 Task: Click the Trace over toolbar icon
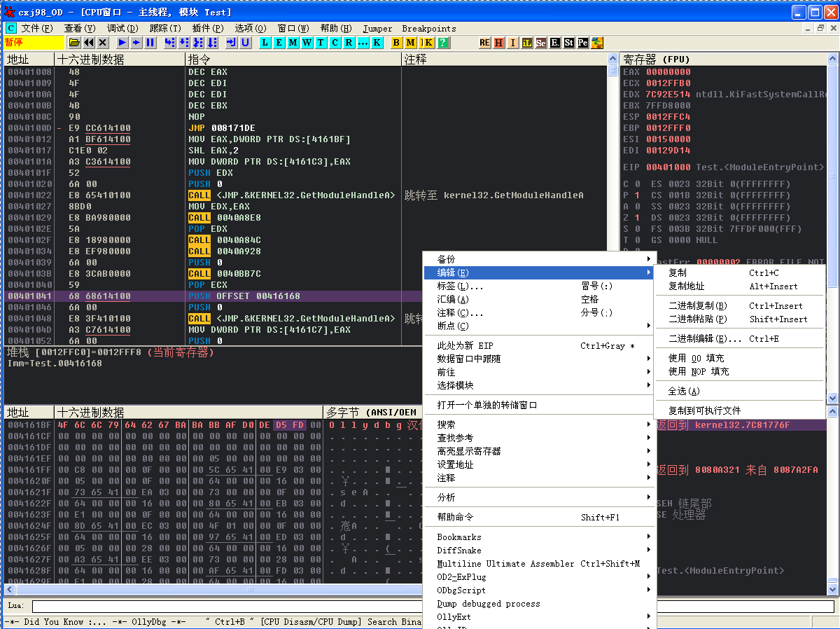pos(212,43)
